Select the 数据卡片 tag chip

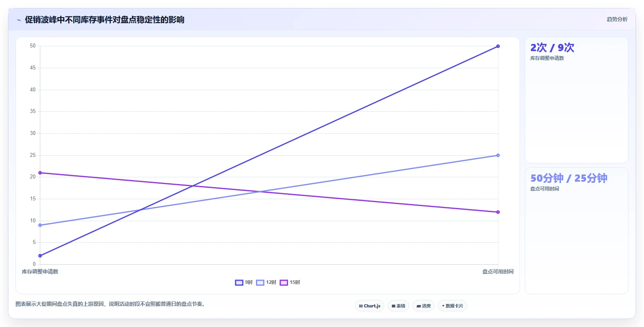click(x=453, y=306)
